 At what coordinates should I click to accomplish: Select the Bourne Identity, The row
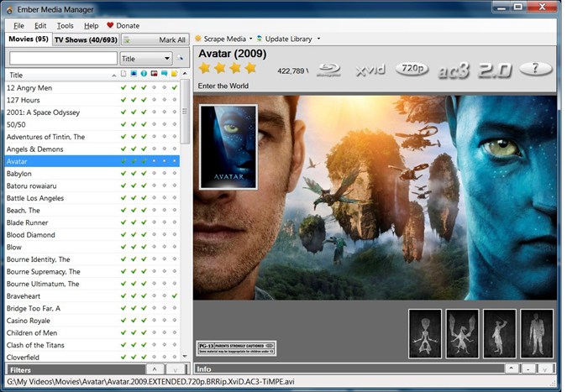92,259
